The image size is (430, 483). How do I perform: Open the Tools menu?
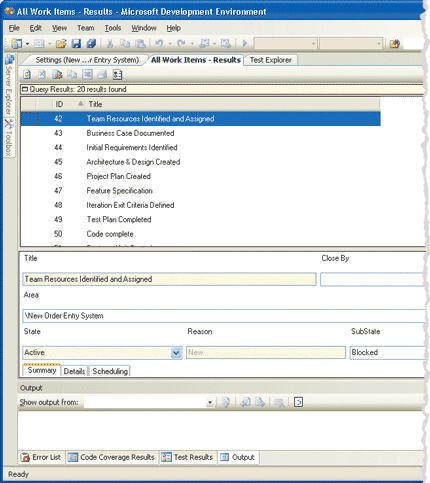coord(113,28)
